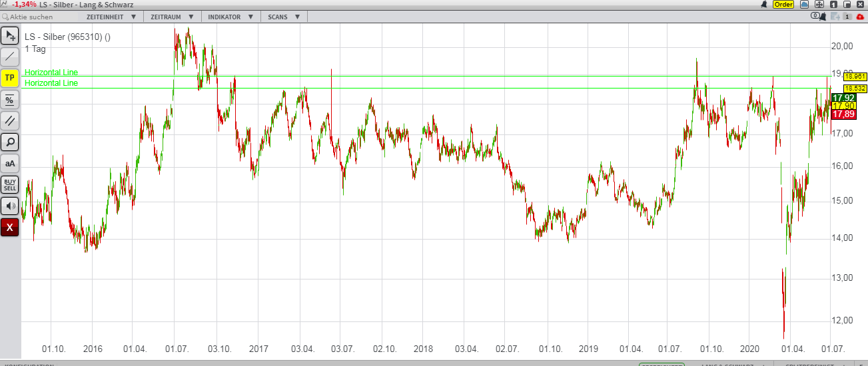Viewport: 868px width, 366px height.
Task: Choose the percent measurement tool
Action: (x=9, y=99)
